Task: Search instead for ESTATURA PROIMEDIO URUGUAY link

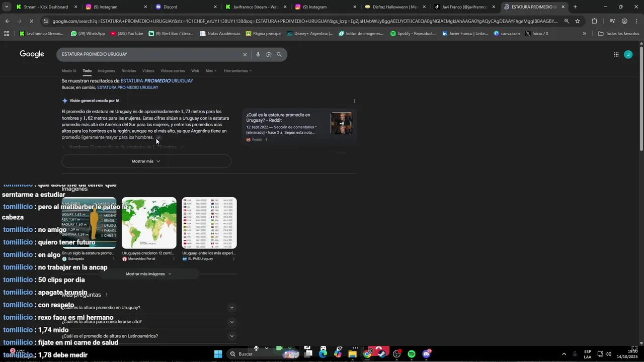Action: pos(128,87)
